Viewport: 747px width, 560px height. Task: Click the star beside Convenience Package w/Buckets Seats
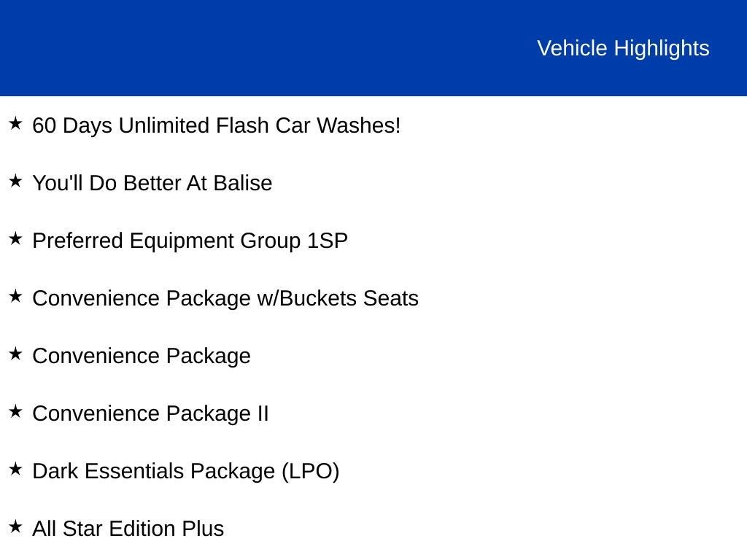(15, 296)
